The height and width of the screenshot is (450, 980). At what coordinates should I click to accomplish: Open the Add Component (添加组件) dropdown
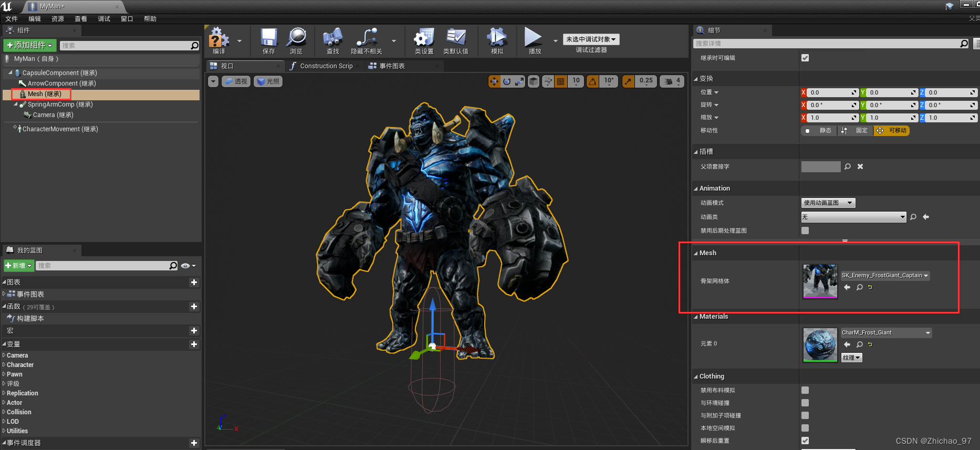29,45
